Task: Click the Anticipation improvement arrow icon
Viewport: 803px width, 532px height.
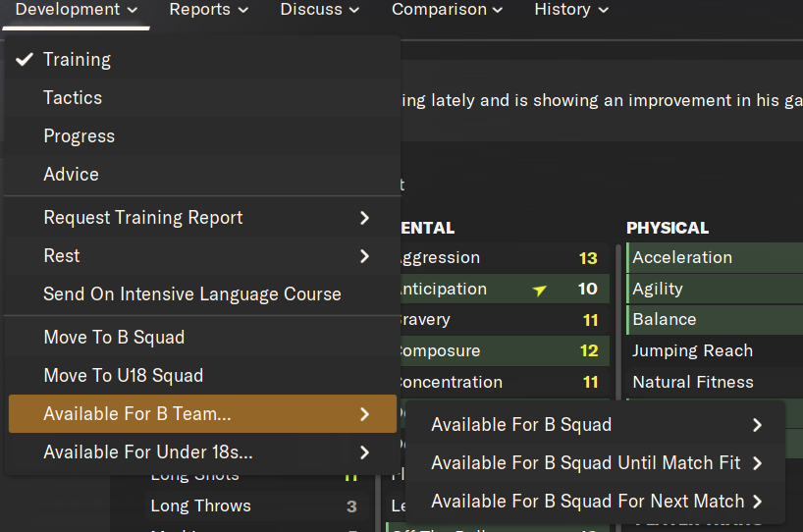Action: click(x=540, y=290)
